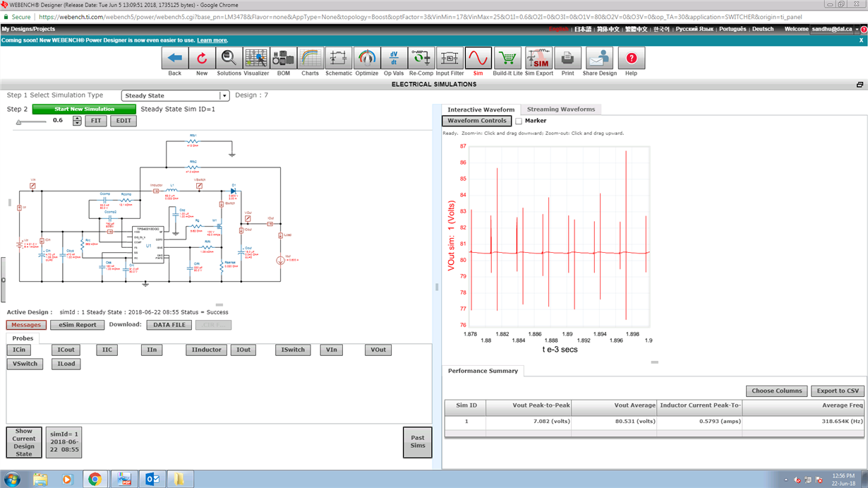Open the Solutions magnifier icon

[229, 58]
